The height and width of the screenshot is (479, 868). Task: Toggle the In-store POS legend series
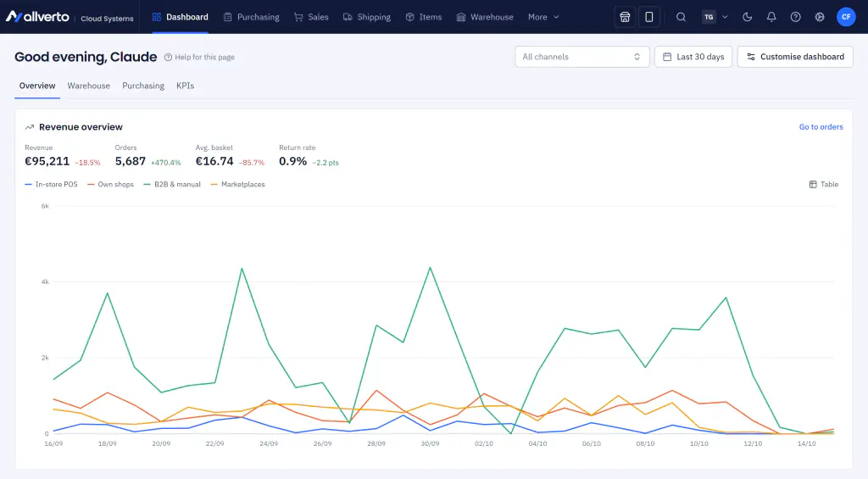tap(51, 185)
